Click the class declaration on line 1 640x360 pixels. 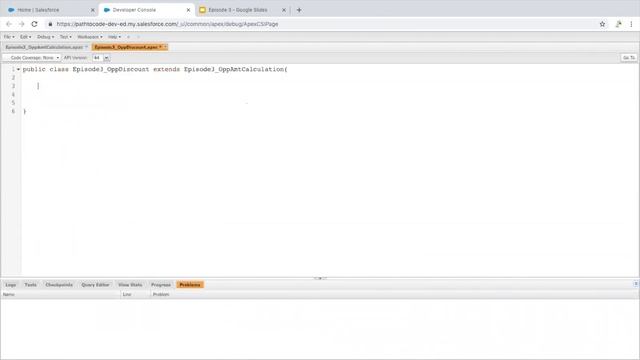click(155, 69)
